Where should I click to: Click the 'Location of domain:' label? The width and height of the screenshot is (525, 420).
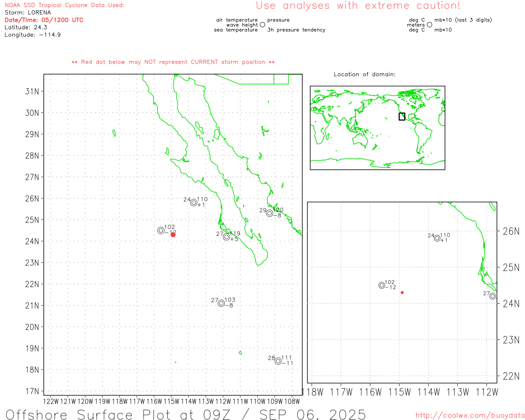click(x=365, y=74)
